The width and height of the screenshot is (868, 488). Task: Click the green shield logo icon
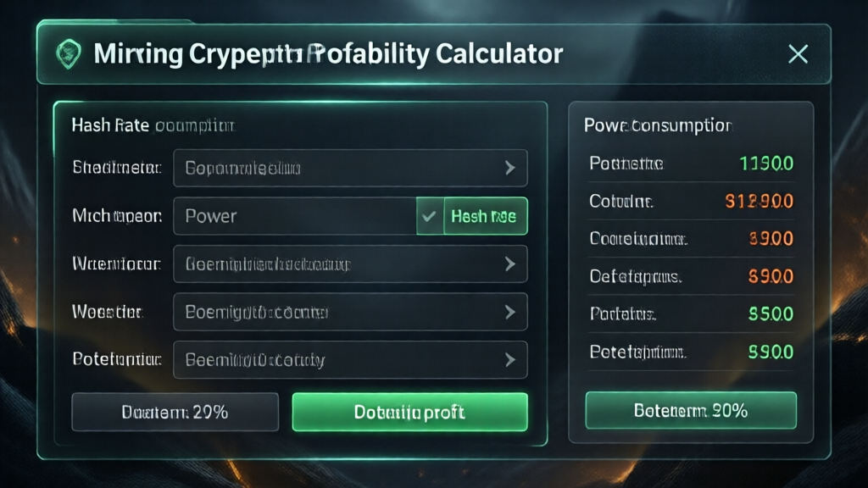67,54
